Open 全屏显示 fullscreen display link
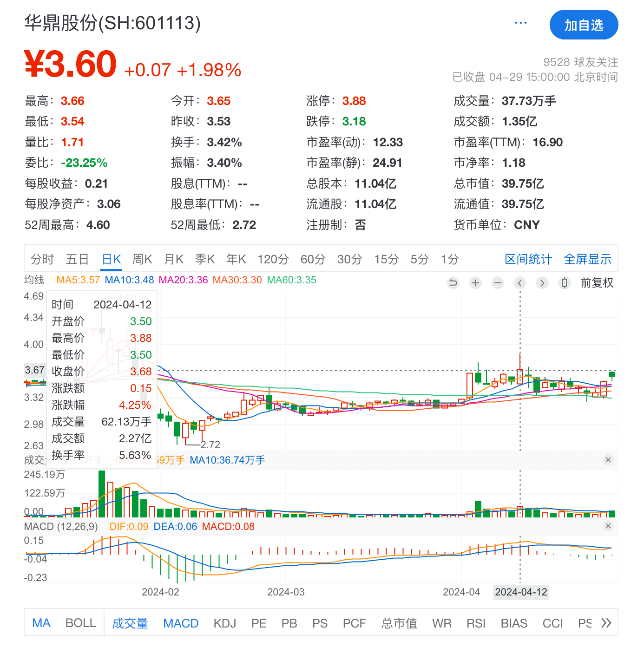The width and height of the screenshot is (644, 654). 588,259
